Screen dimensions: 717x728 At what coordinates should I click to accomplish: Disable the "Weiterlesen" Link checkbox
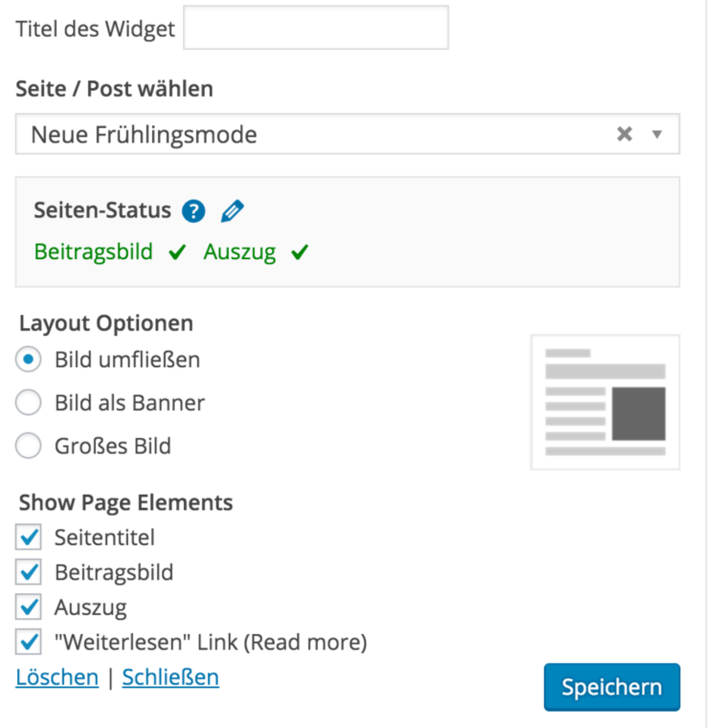click(29, 642)
